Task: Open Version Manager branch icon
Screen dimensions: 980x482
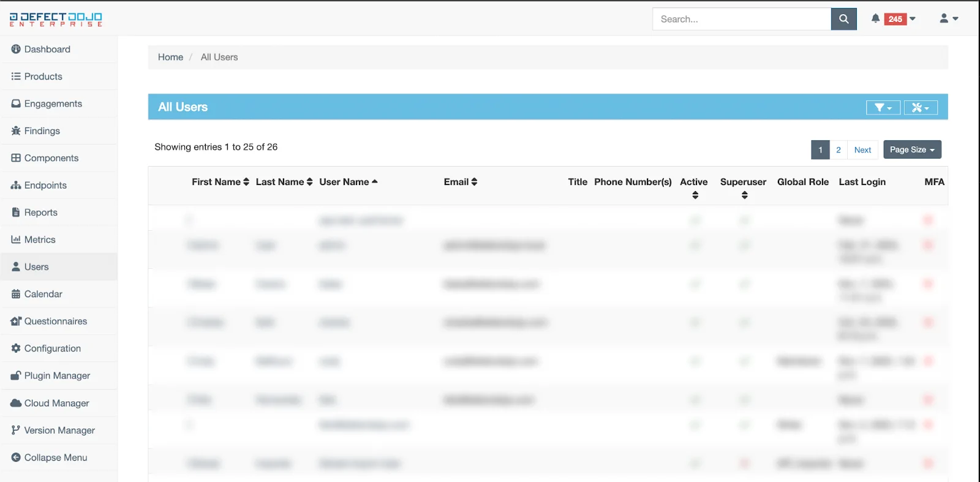Action: click(x=16, y=431)
